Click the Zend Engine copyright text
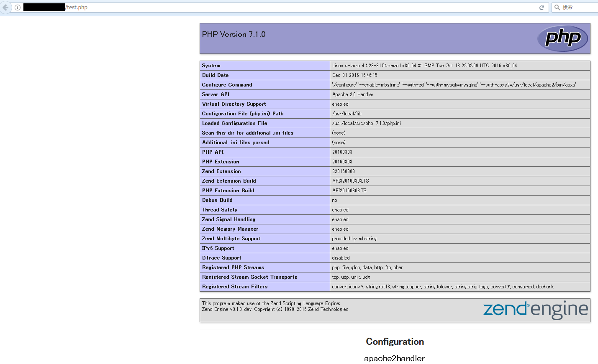Screen dimensions: 598x364 click(x=275, y=309)
